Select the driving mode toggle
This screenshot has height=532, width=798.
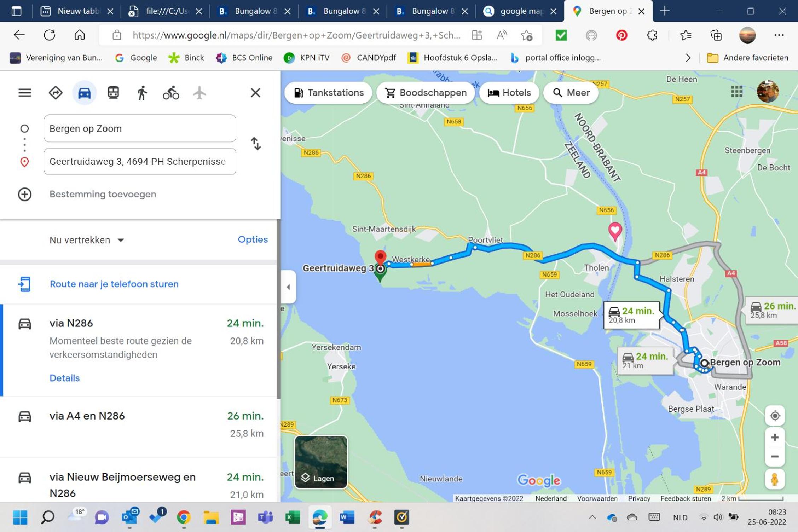click(x=84, y=93)
